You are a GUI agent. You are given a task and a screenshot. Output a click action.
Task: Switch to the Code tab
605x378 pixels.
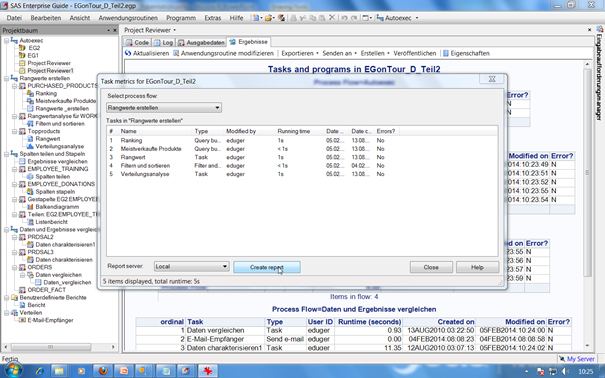pyautogui.click(x=137, y=42)
